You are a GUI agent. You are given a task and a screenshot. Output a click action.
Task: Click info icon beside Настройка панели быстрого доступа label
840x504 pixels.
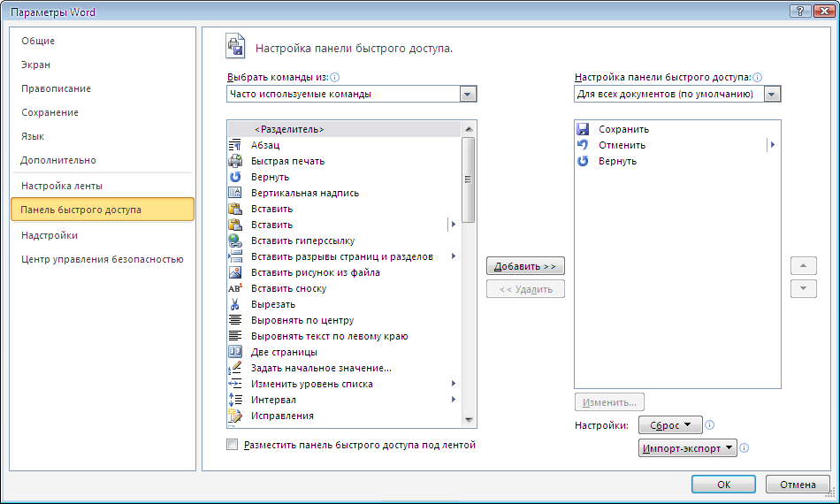[x=757, y=77]
